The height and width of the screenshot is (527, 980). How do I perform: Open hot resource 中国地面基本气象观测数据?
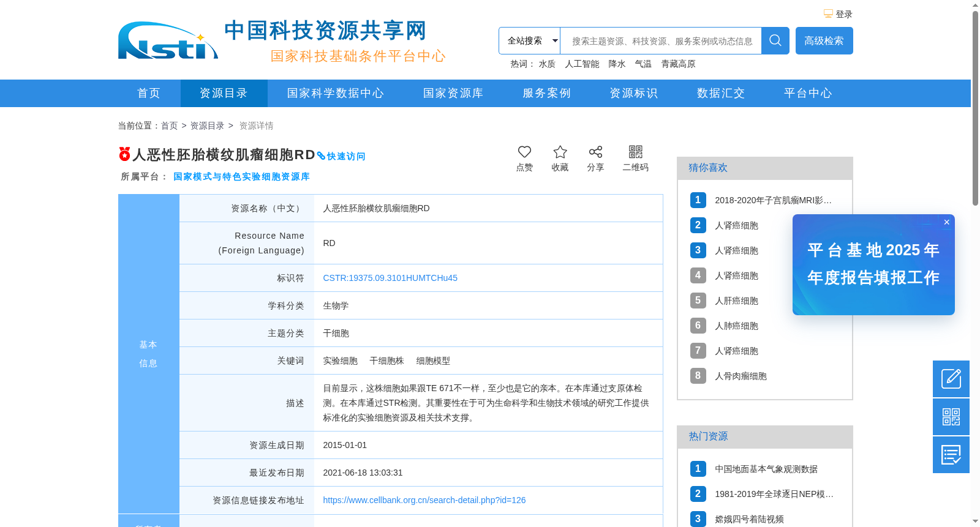(766, 469)
